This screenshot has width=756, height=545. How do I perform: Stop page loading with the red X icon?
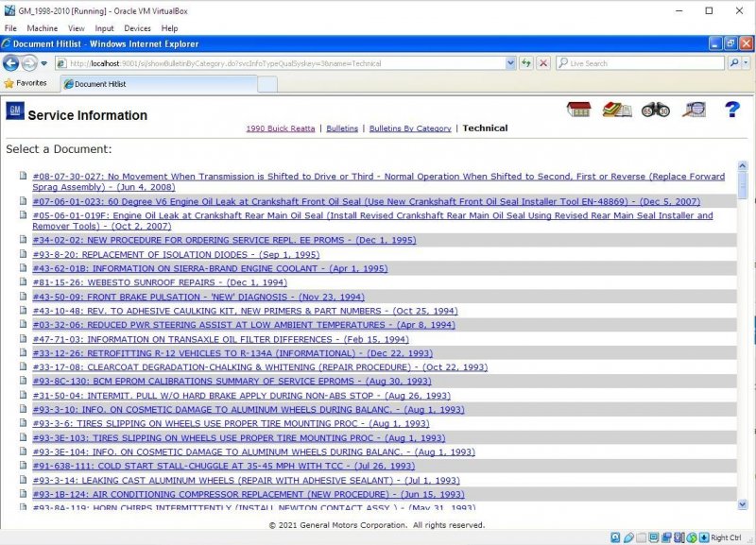541,62
